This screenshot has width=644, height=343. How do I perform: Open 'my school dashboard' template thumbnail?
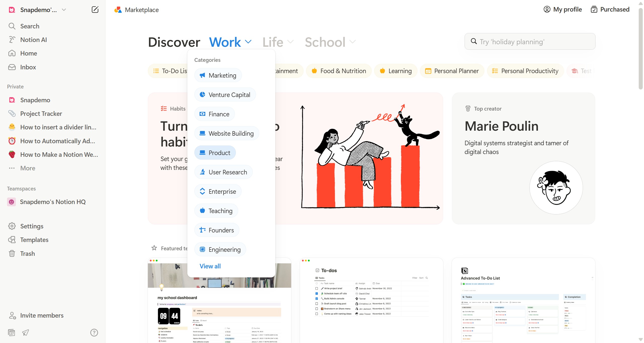tap(219, 300)
